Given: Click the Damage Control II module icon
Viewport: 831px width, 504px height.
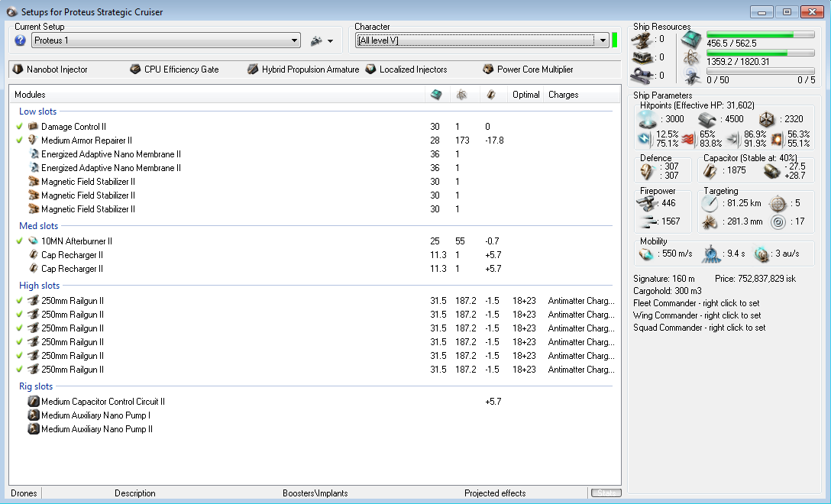Looking at the screenshot, I should tap(34, 126).
